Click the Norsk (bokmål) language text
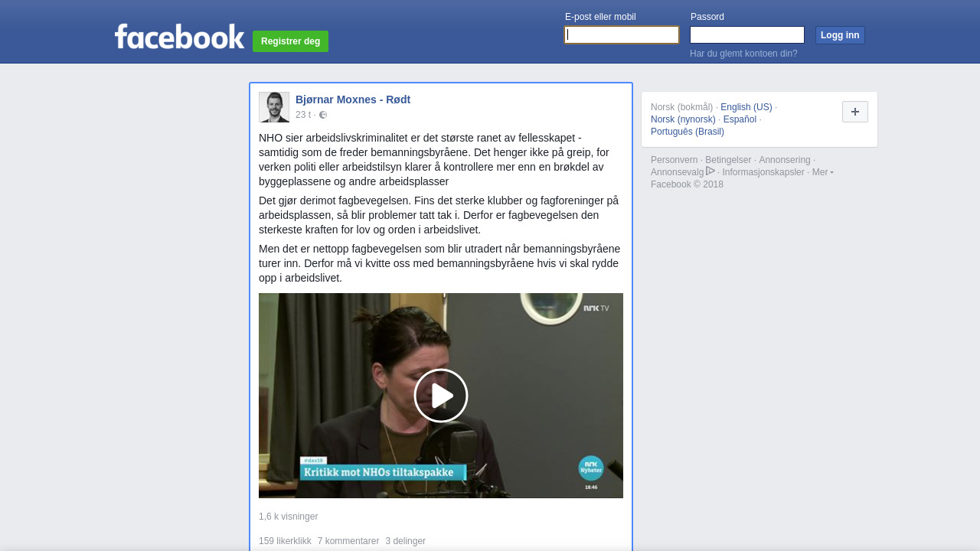The width and height of the screenshot is (980, 551). coord(681,107)
